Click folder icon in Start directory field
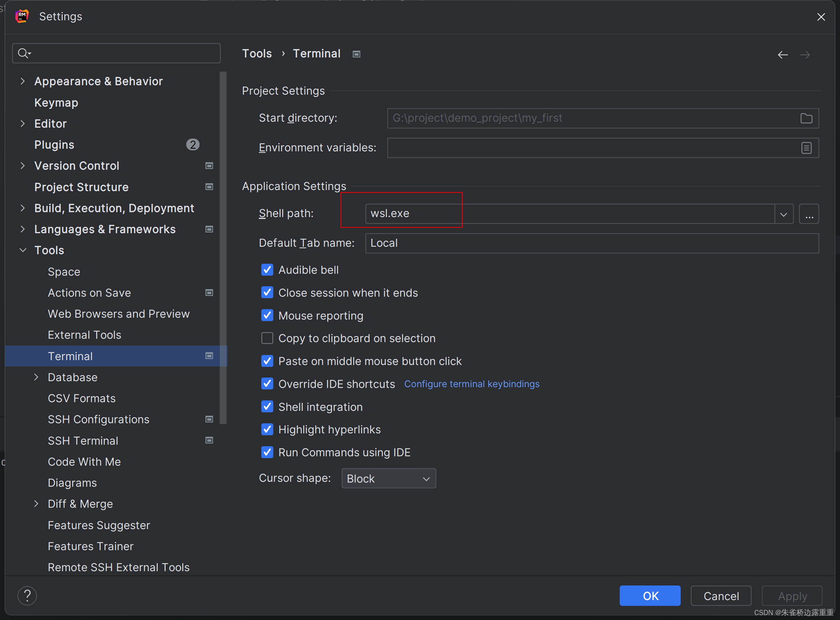840x620 pixels. pyautogui.click(x=806, y=118)
